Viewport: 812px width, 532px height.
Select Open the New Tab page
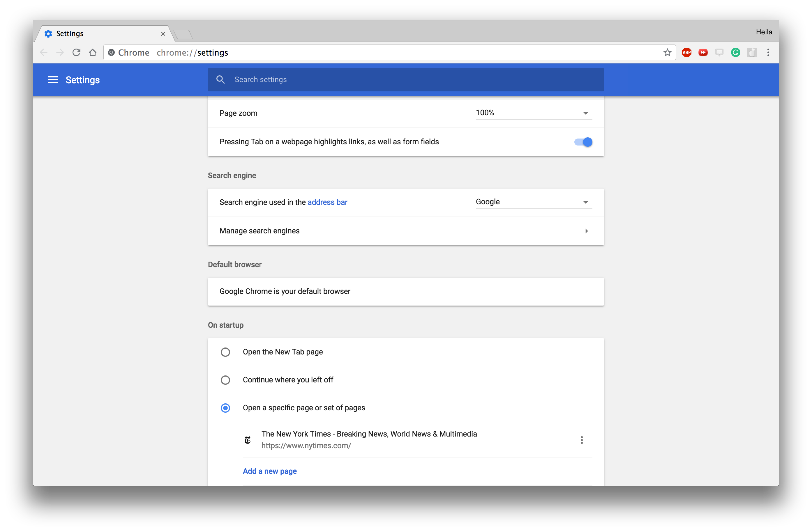point(225,352)
